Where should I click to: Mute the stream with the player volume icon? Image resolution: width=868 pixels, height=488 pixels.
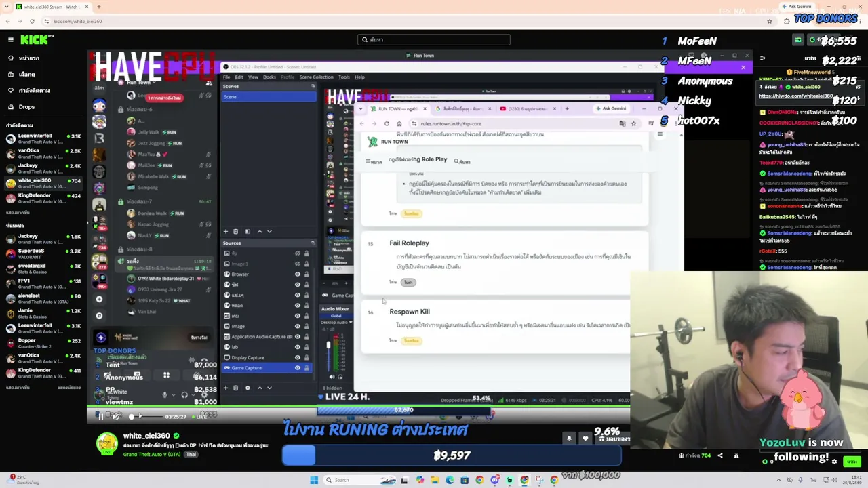(115, 416)
